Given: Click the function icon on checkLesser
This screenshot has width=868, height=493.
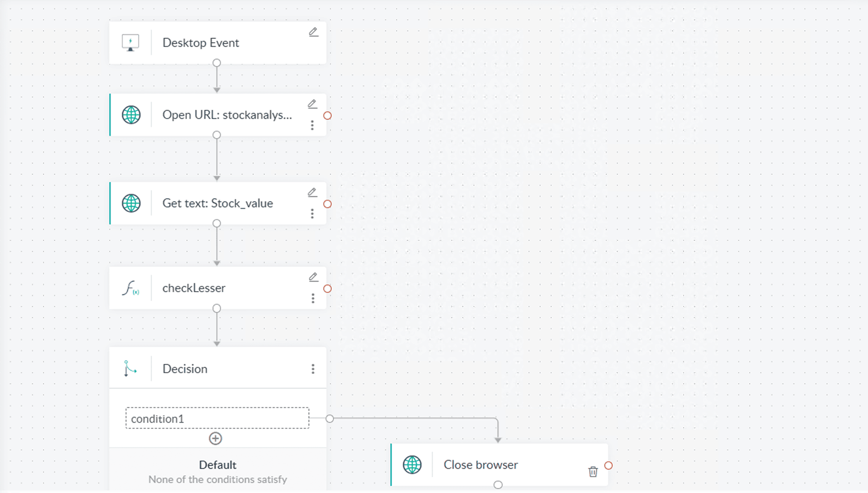Looking at the screenshot, I should (x=130, y=288).
